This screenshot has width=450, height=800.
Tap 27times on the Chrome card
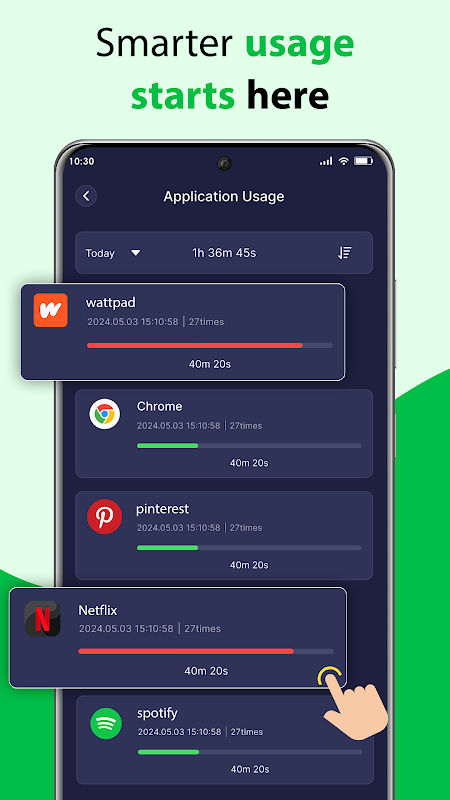tap(246, 426)
